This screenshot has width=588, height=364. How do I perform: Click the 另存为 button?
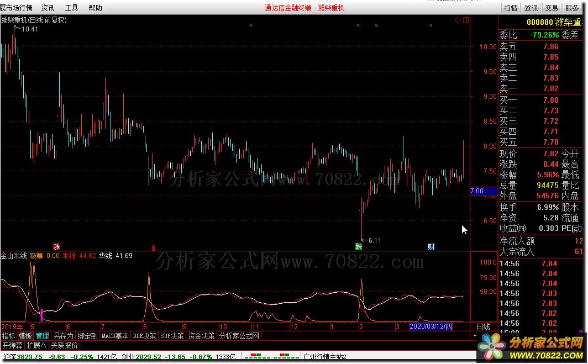64,336
